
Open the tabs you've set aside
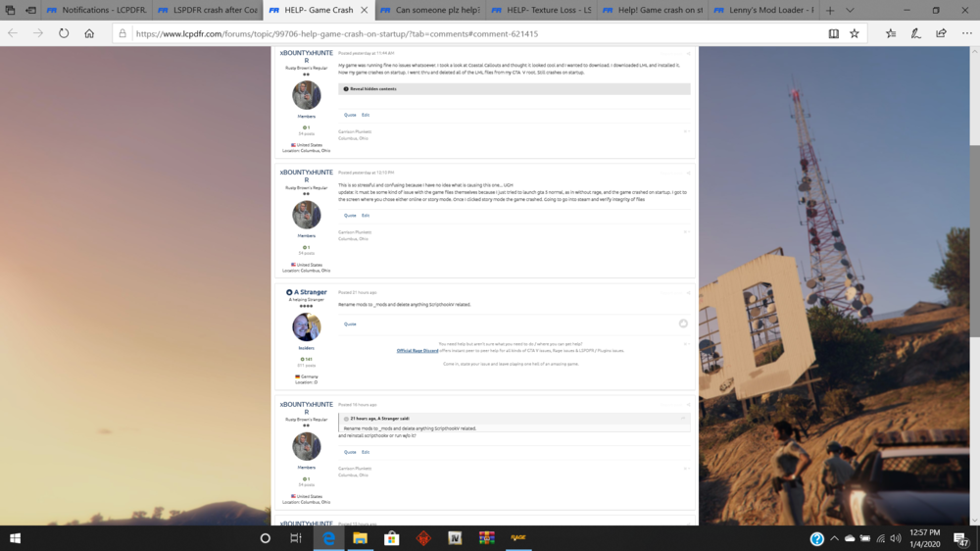10,10
